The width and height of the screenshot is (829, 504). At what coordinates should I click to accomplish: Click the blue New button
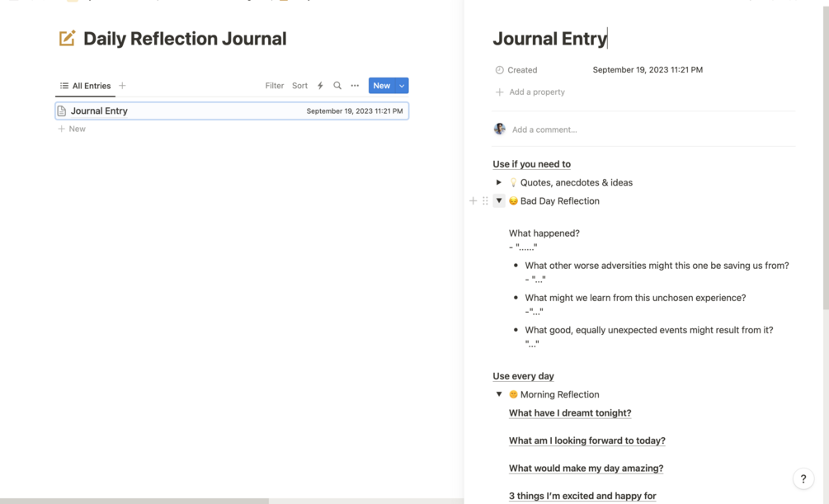click(x=381, y=86)
